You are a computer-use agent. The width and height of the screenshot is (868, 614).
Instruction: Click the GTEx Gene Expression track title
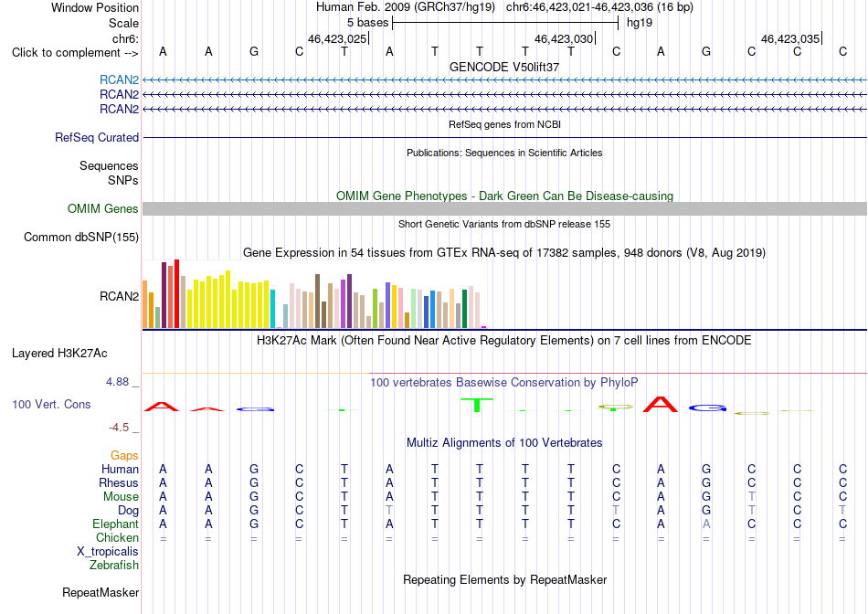[x=504, y=253]
